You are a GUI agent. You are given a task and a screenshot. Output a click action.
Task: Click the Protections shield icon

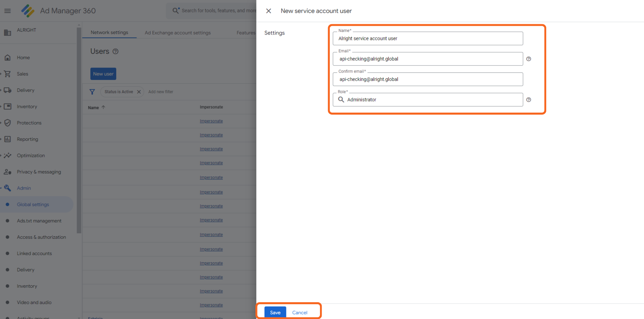click(x=7, y=123)
